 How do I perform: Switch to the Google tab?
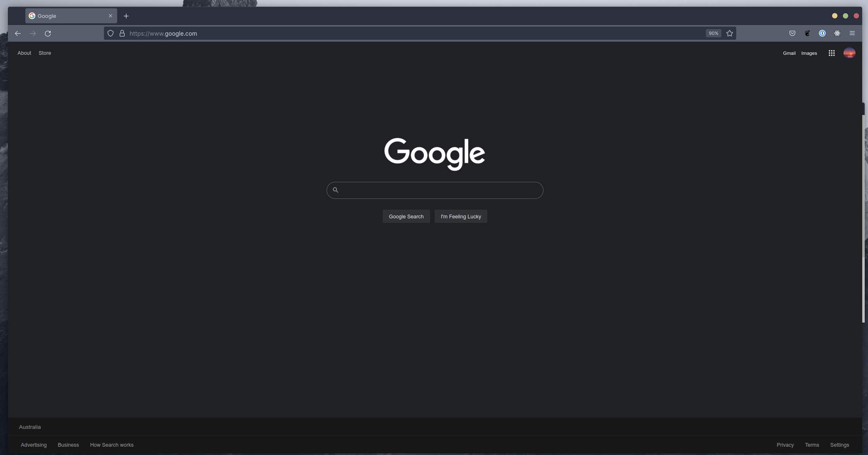[62, 16]
